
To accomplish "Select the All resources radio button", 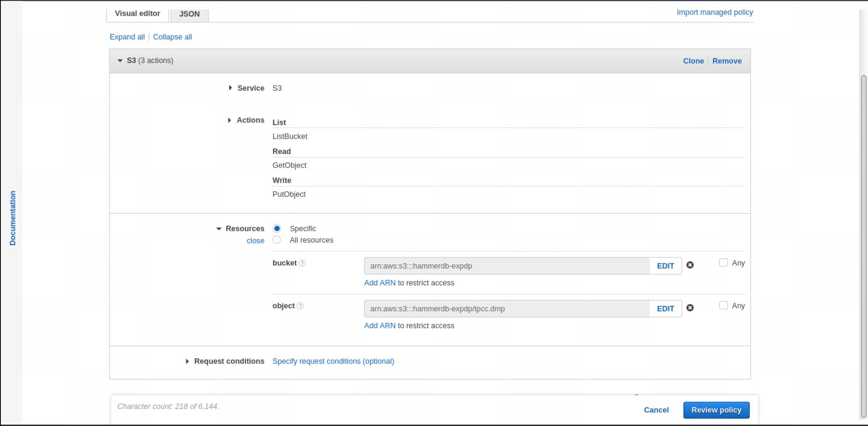I will (x=277, y=240).
